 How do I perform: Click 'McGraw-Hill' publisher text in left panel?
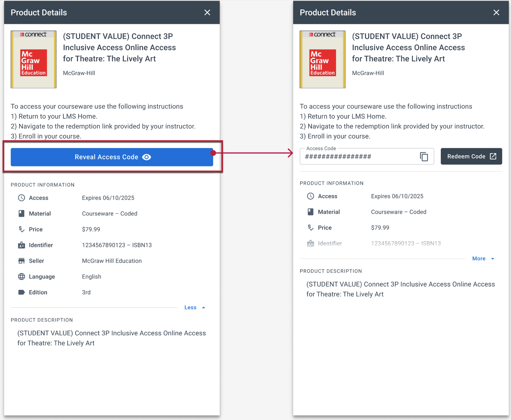pyautogui.click(x=79, y=73)
